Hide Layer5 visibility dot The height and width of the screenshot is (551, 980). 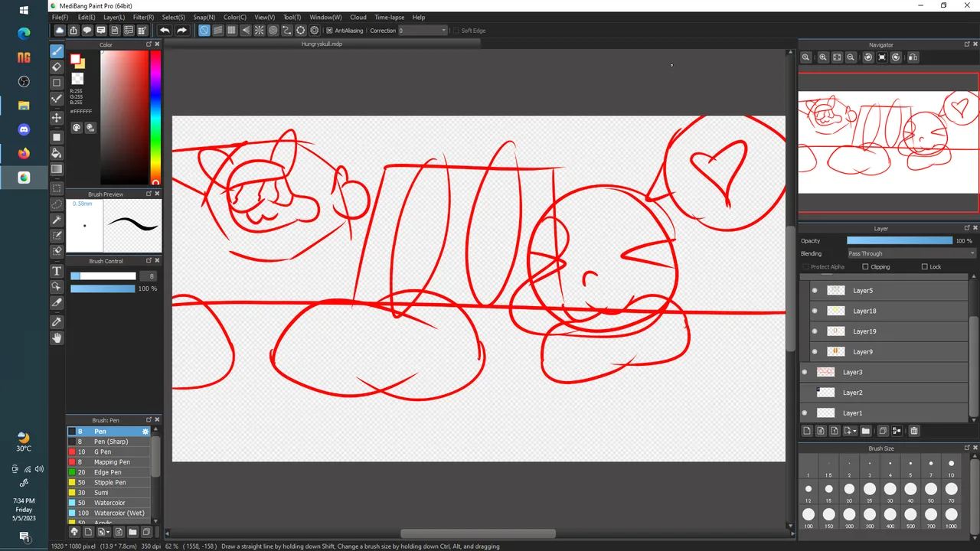(815, 291)
